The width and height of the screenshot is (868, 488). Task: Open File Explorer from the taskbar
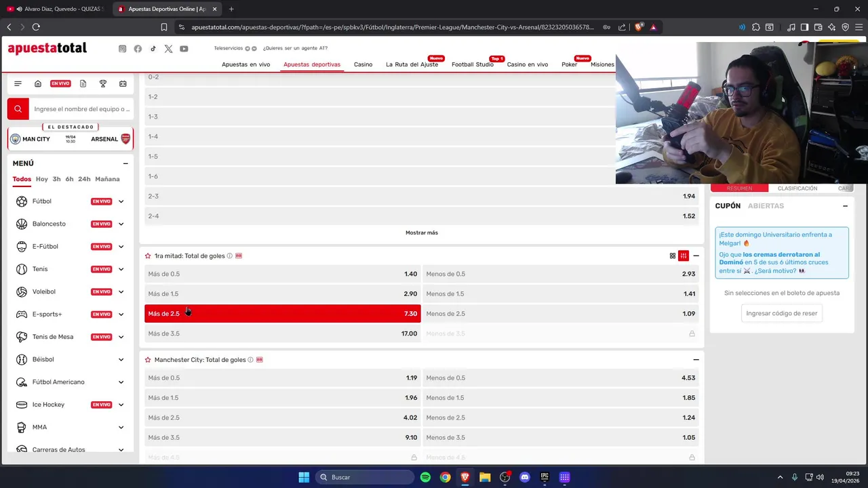[x=485, y=477]
